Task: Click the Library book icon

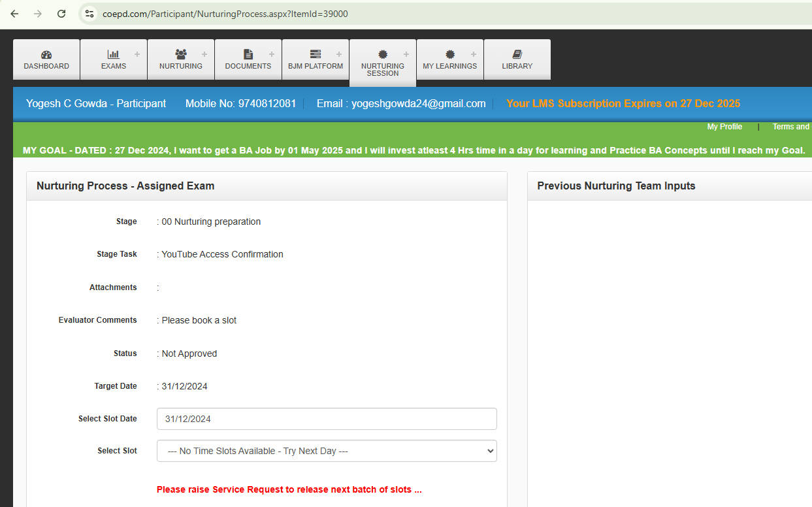Action: click(x=517, y=55)
